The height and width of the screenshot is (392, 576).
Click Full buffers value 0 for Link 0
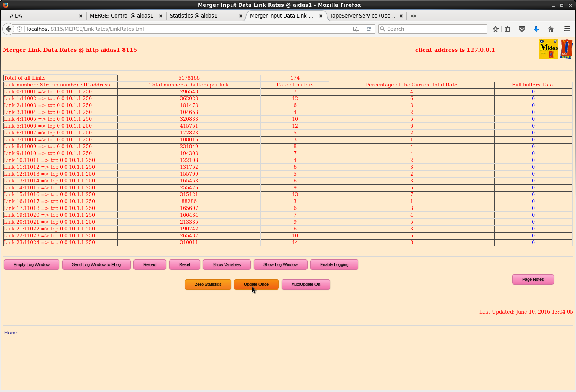533,91
